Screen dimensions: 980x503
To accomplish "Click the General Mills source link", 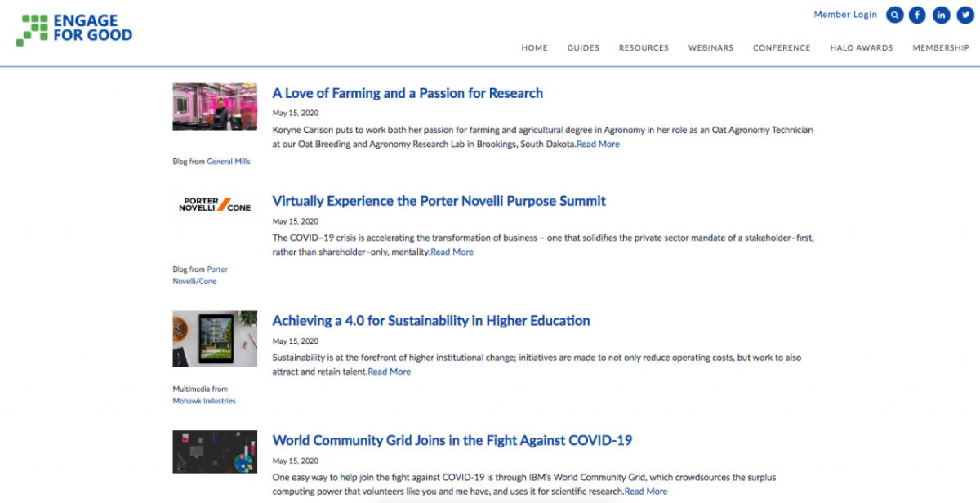I will tap(229, 162).
